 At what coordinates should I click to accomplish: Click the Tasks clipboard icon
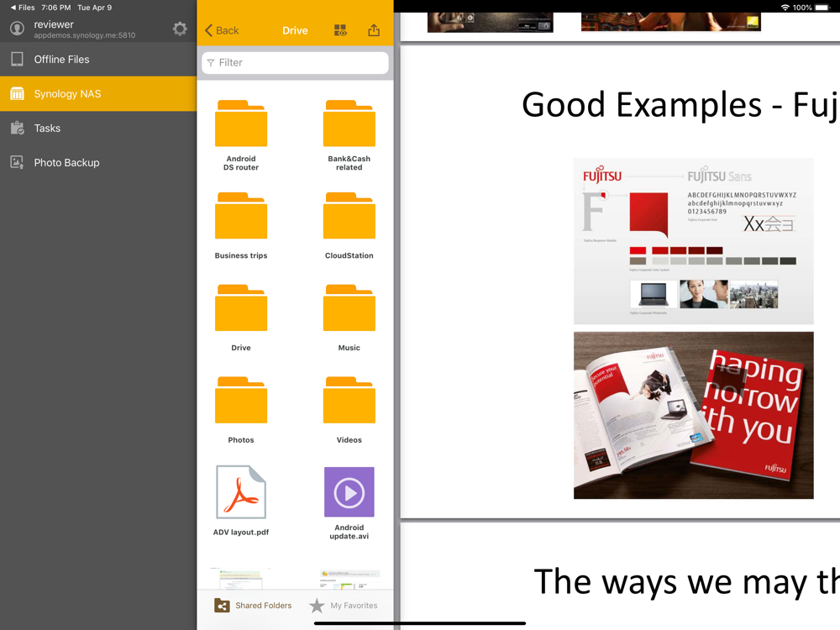coord(17,128)
